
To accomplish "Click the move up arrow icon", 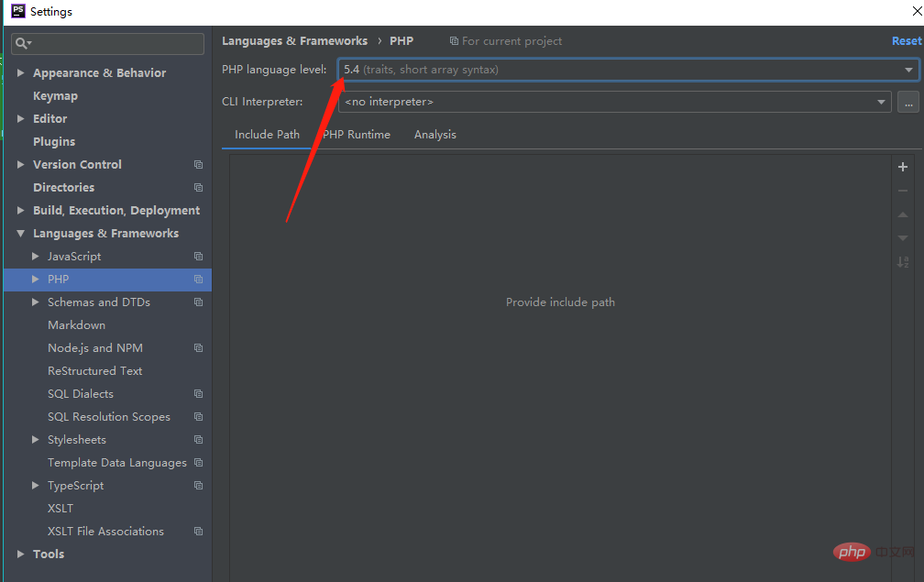I will pos(903,214).
